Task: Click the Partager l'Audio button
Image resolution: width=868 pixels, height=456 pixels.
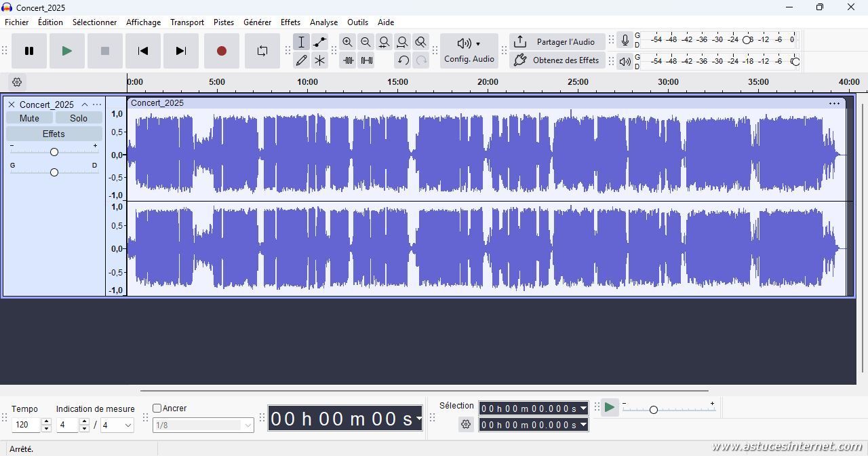Action: (x=557, y=42)
